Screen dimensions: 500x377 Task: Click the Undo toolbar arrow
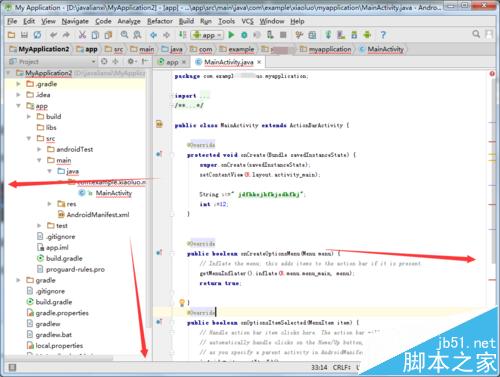(x=53, y=35)
